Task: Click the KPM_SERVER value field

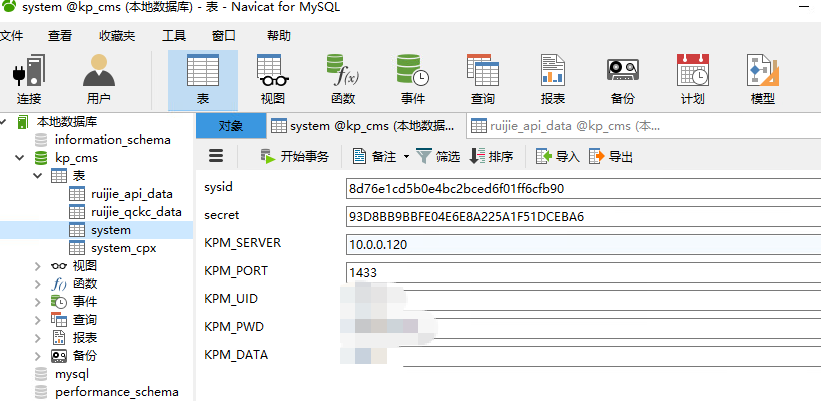Action: [580, 244]
